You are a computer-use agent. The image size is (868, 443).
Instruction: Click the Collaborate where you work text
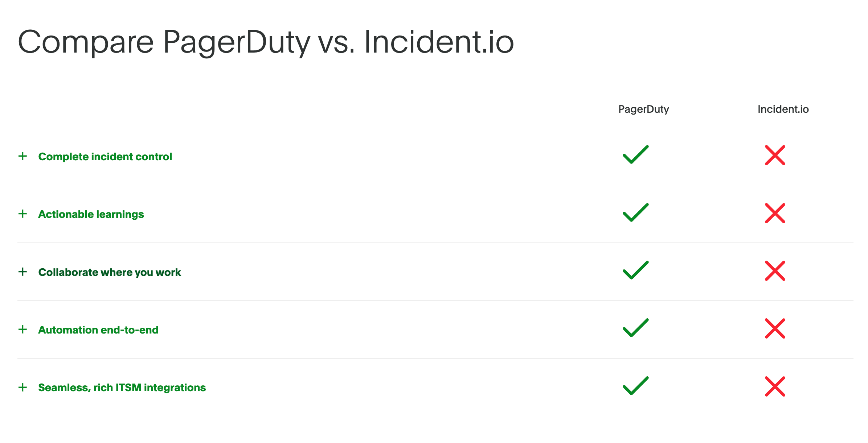[110, 272]
